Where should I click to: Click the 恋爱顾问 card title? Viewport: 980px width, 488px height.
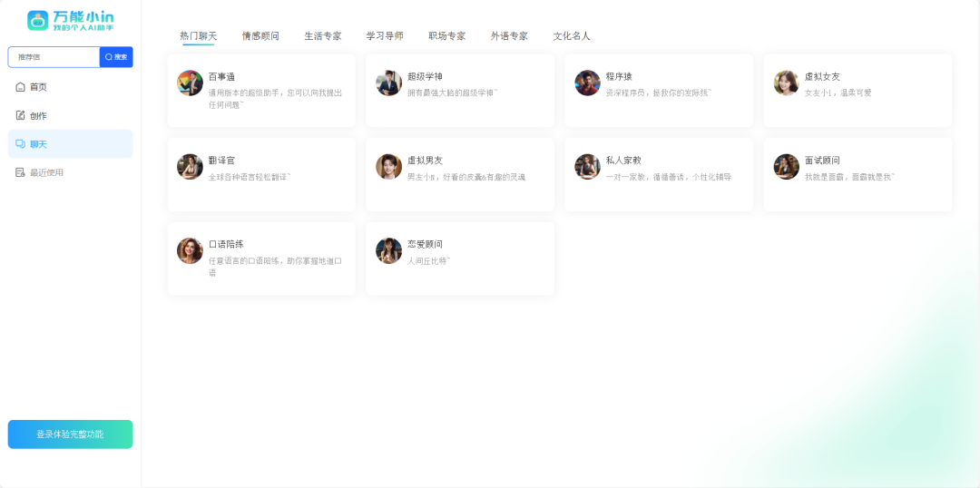pyautogui.click(x=425, y=244)
